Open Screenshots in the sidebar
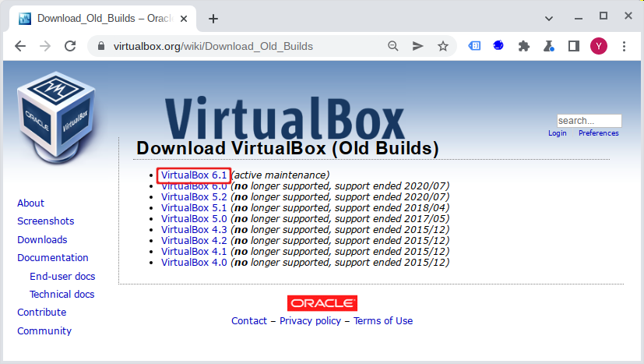Screen dimensions: 644x364 pyautogui.click(x=46, y=221)
